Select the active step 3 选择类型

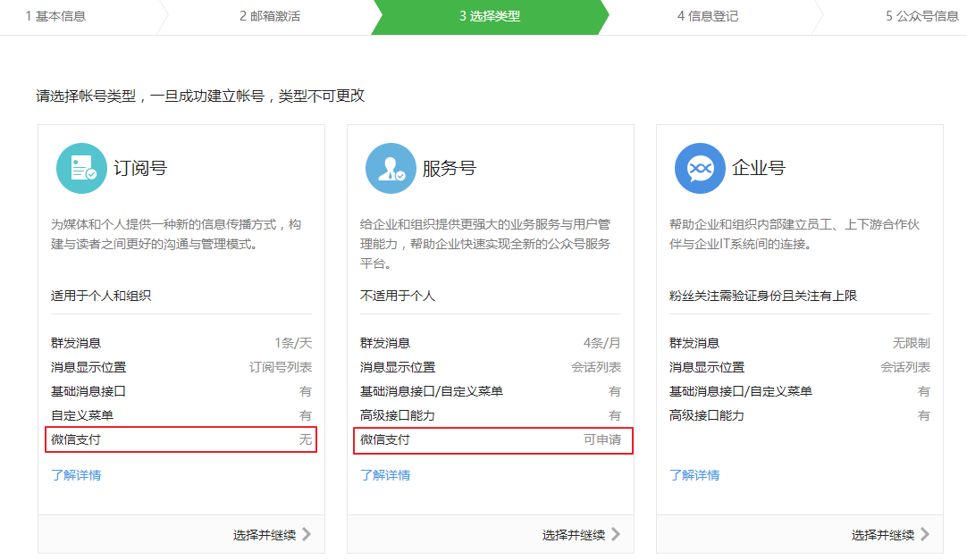click(x=490, y=17)
